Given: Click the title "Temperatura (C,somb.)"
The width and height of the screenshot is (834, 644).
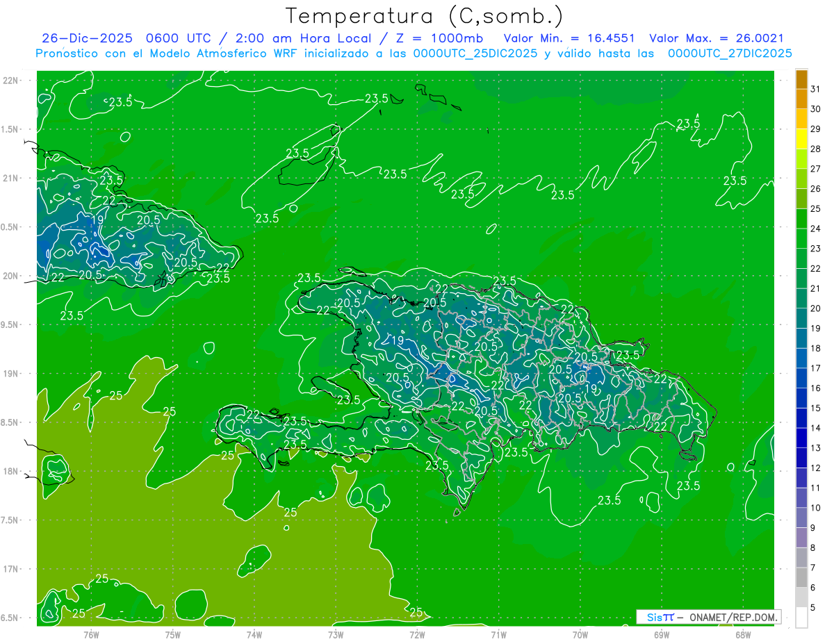Looking at the screenshot, I should 424,16.
